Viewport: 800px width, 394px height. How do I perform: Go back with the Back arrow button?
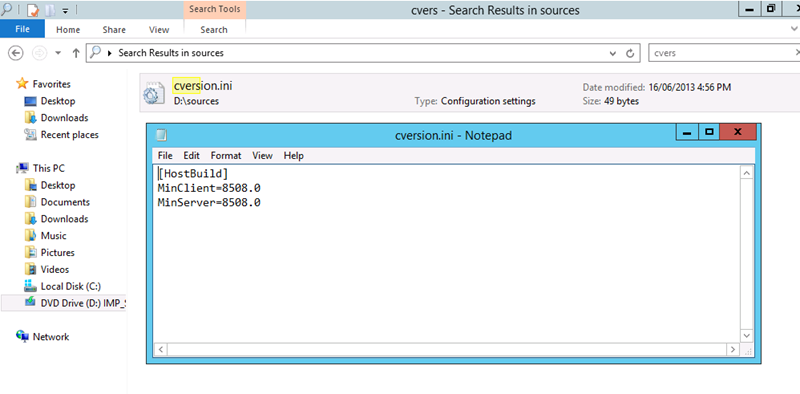[x=16, y=53]
